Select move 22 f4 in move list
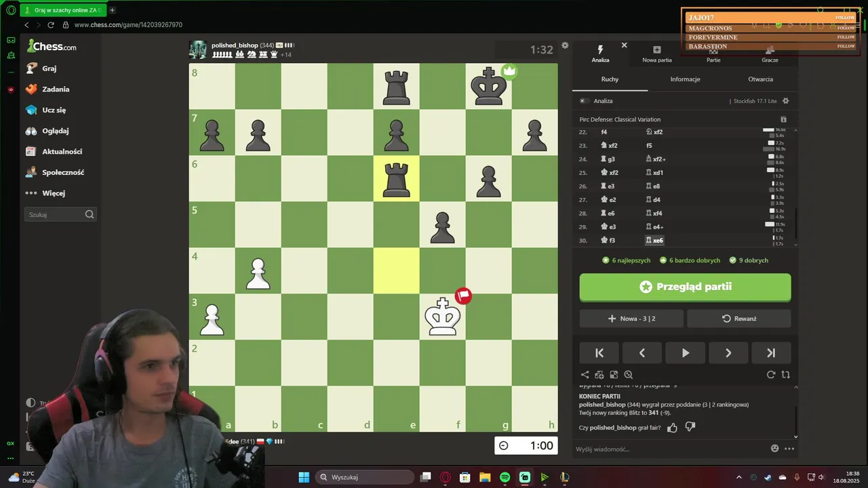Viewport: 868px width, 488px height. click(x=604, y=132)
